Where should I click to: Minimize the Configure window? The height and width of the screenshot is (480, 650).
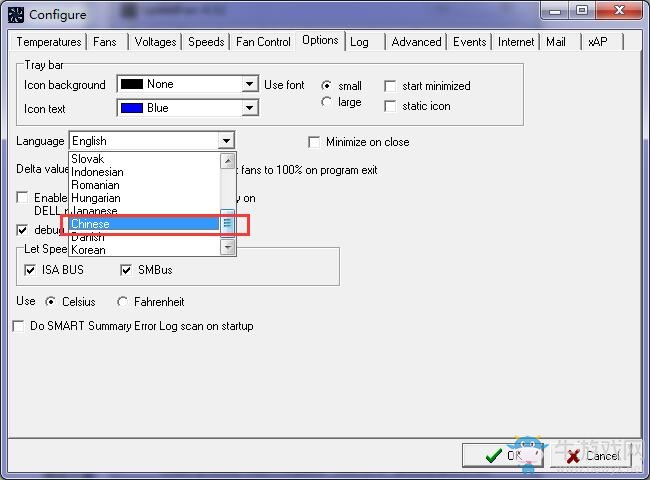tap(555, 11)
